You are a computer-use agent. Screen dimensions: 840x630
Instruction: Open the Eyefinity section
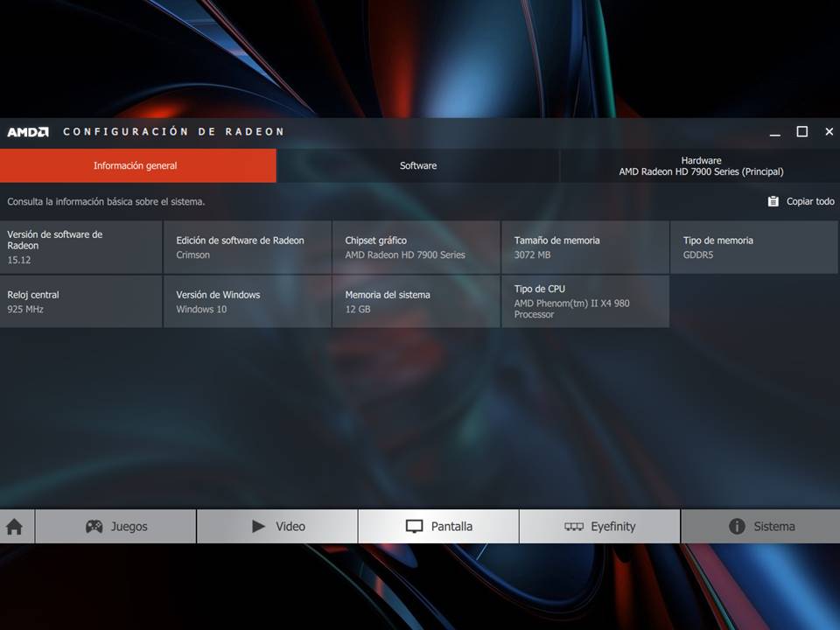(600, 526)
